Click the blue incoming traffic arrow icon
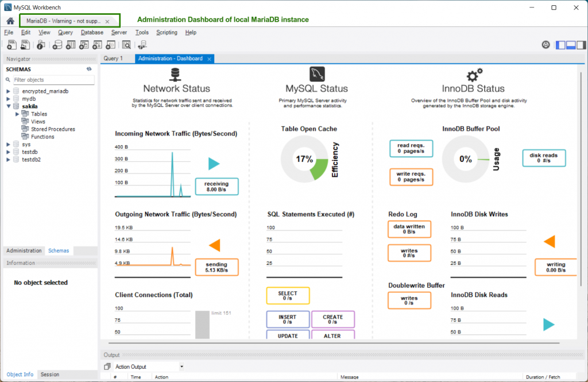The image size is (588, 382). (x=214, y=164)
